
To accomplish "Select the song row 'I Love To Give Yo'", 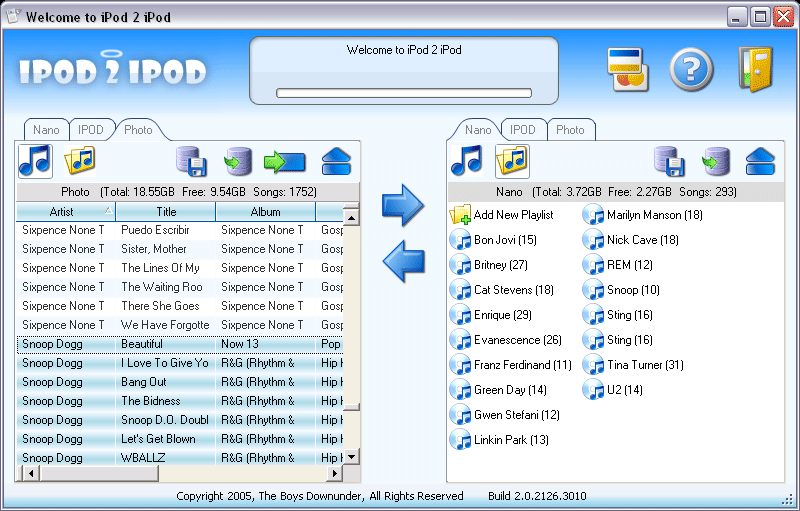I will 180,363.
